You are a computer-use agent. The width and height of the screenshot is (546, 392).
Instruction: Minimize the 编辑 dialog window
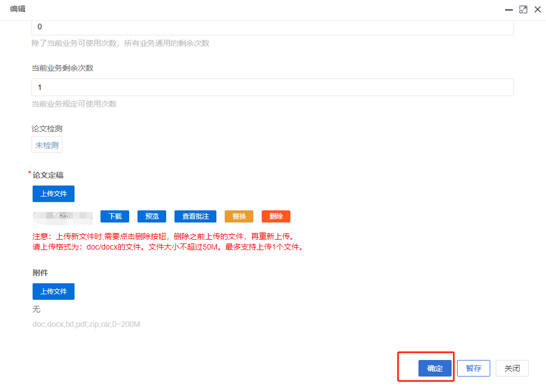pos(508,9)
